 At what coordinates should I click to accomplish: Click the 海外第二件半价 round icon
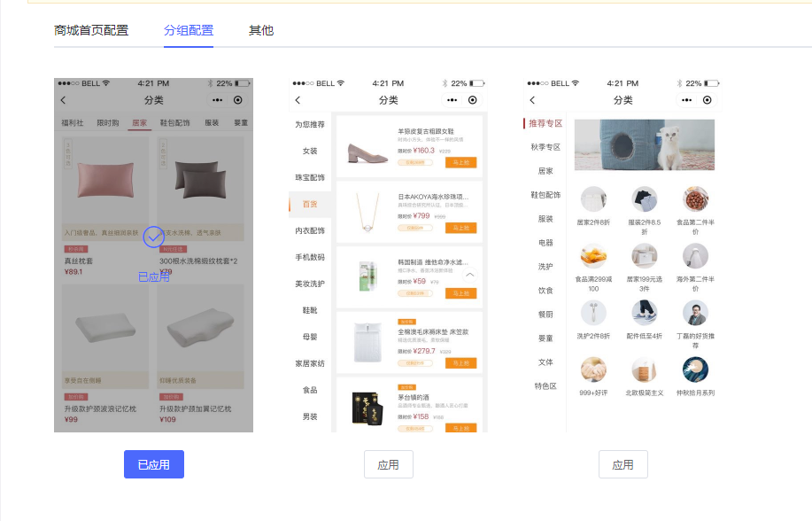click(695, 256)
